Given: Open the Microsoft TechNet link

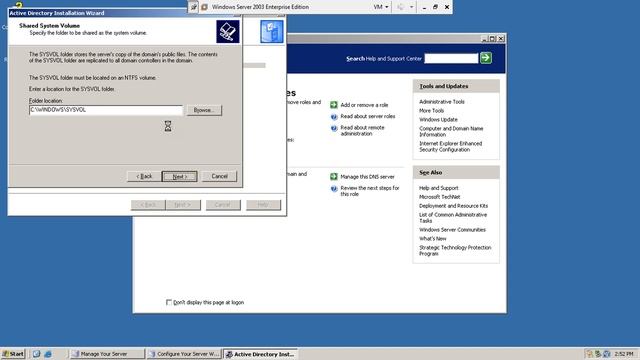Looking at the screenshot, I should pyautogui.click(x=440, y=197).
